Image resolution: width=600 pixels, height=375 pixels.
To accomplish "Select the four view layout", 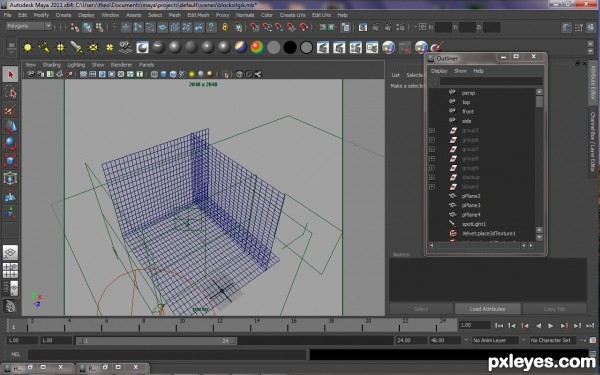I will tap(10, 270).
